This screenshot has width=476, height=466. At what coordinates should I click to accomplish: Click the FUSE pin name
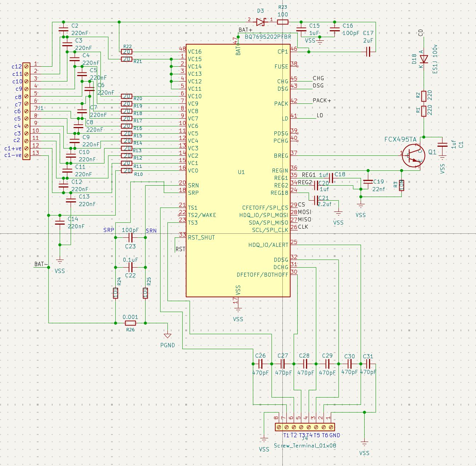tap(281, 66)
